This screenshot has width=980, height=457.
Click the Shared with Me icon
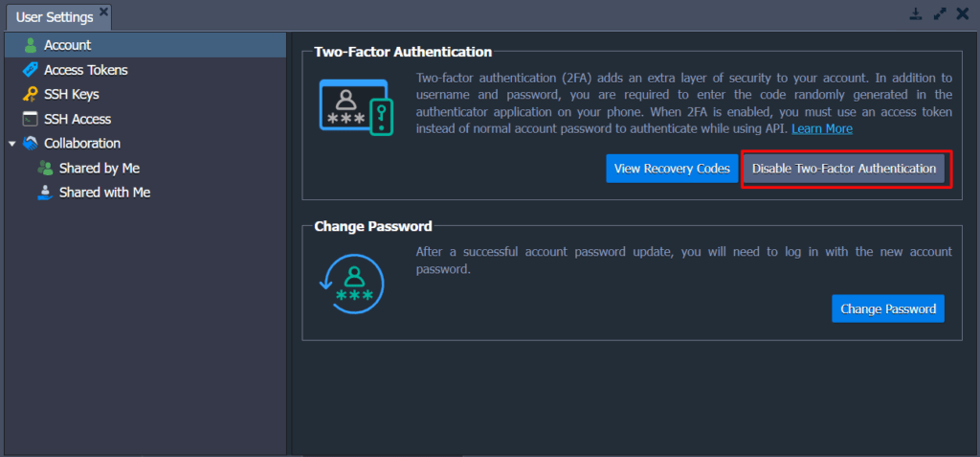coord(45,193)
